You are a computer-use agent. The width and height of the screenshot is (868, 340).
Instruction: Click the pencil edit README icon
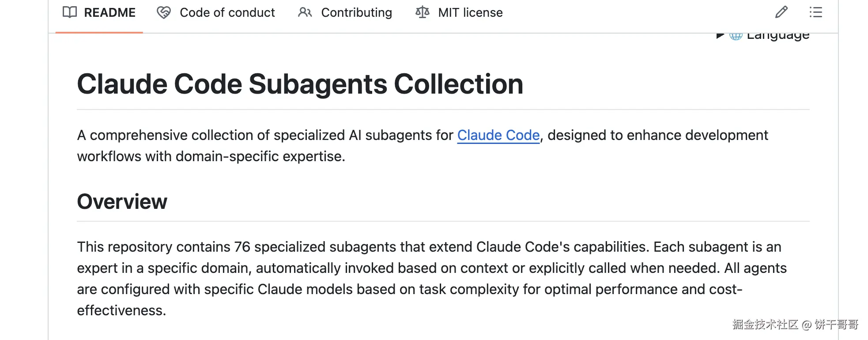coord(781,12)
